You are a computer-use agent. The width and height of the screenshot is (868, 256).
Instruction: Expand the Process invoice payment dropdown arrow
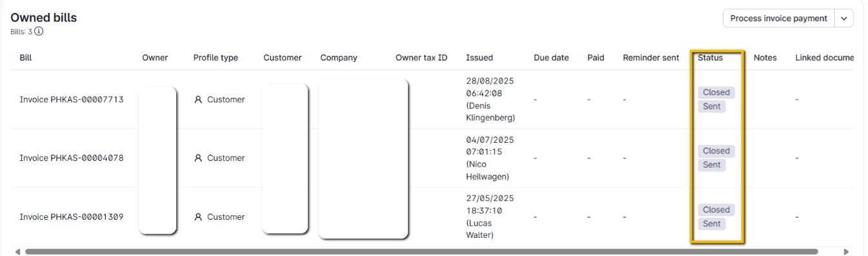click(x=845, y=19)
